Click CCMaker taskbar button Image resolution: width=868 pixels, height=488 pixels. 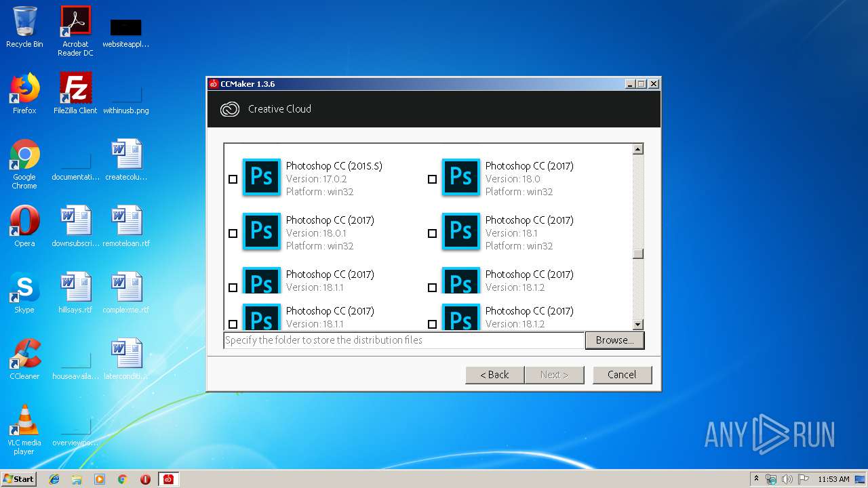click(x=168, y=479)
